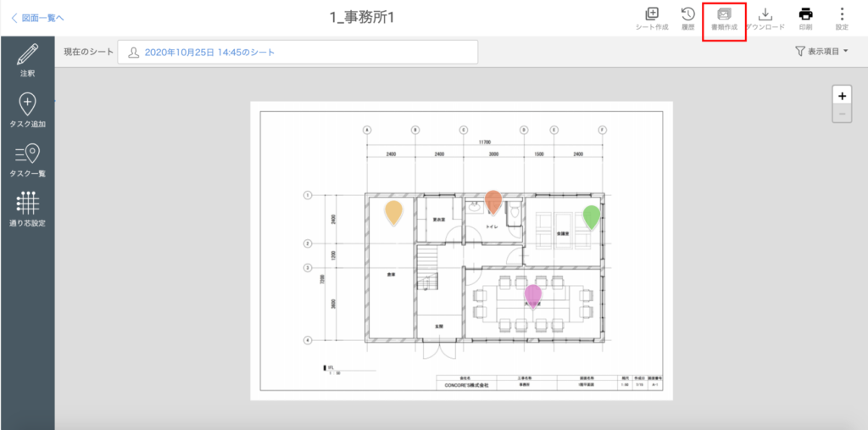Image resolution: width=868 pixels, height=430 pixels.
Task: Expand the 表示項目 filter dropdown
Action: [821, 52]
